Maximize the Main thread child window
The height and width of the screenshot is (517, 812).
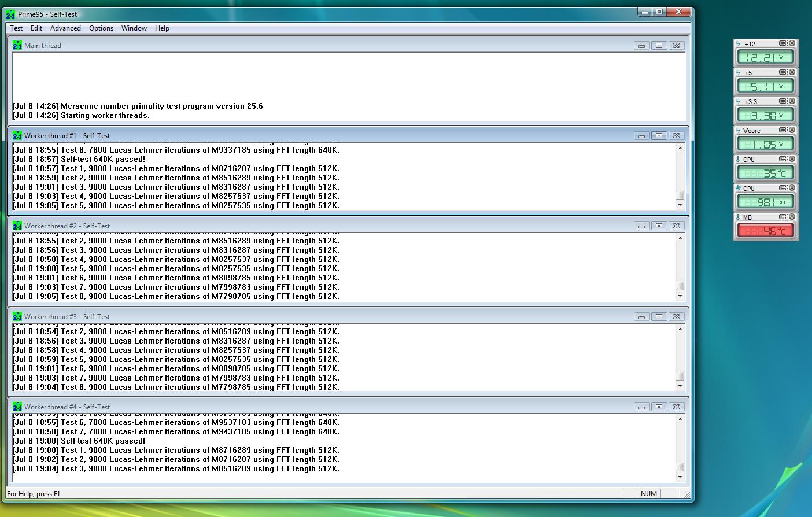pyautogui.click(x=659, y=45)
